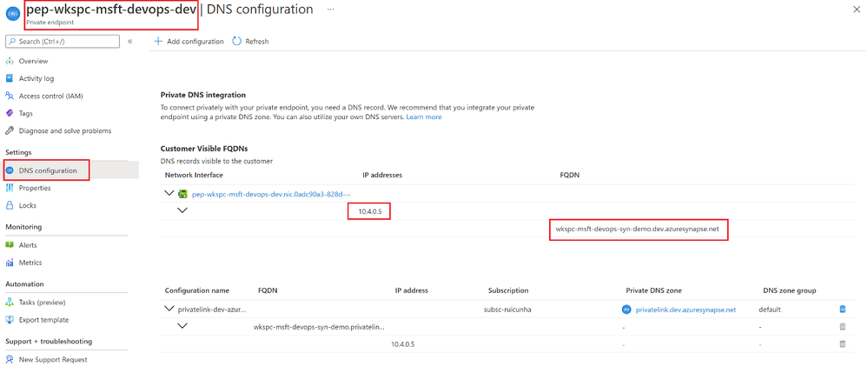
Task: Click the Refresh circular arrow icon
Action: (x=237, y=42)
